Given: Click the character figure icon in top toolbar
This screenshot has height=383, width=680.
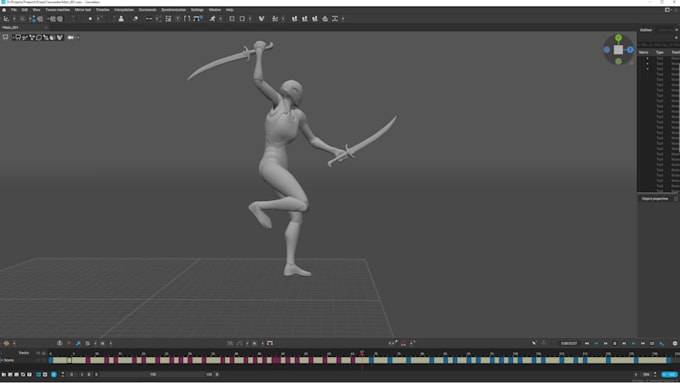Looking at the screenshot, I should coord(121,19).
